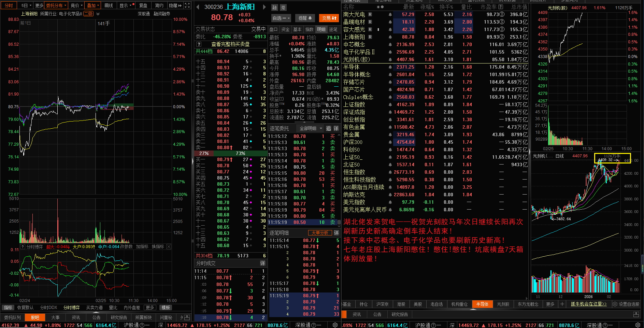Open 详 details of 分时成交
This screenshot has width=644, height=328.
262,263
